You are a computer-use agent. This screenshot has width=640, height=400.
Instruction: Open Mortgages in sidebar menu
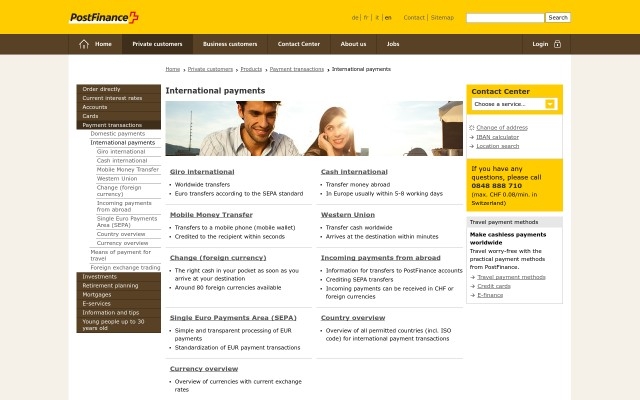pos(118,295)
